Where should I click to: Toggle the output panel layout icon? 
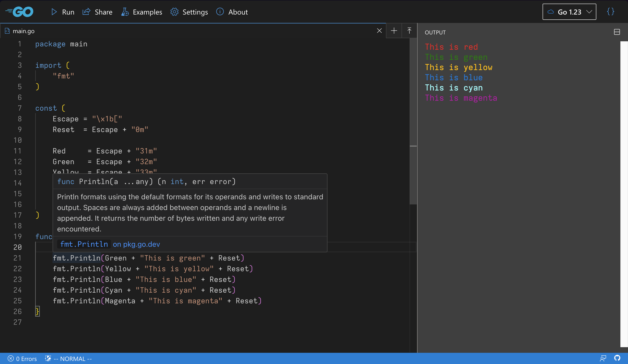617,32
